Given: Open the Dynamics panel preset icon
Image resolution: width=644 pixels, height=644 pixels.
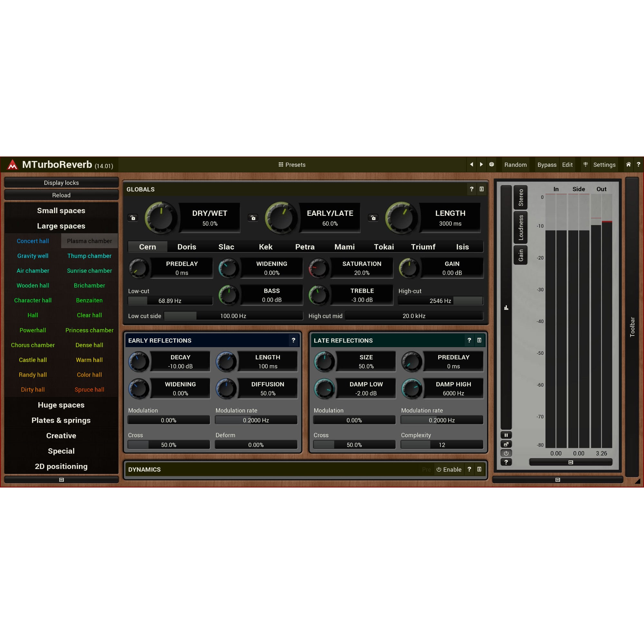Looking at the screenshot, I should 479,469.
